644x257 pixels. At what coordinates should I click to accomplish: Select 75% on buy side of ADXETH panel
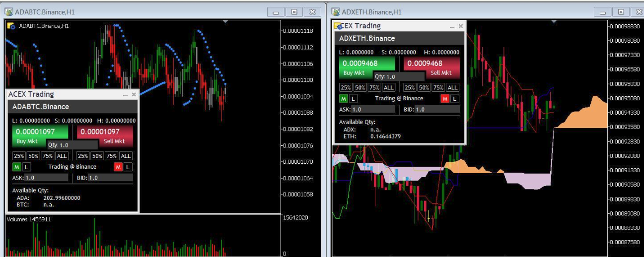[374, 87]
